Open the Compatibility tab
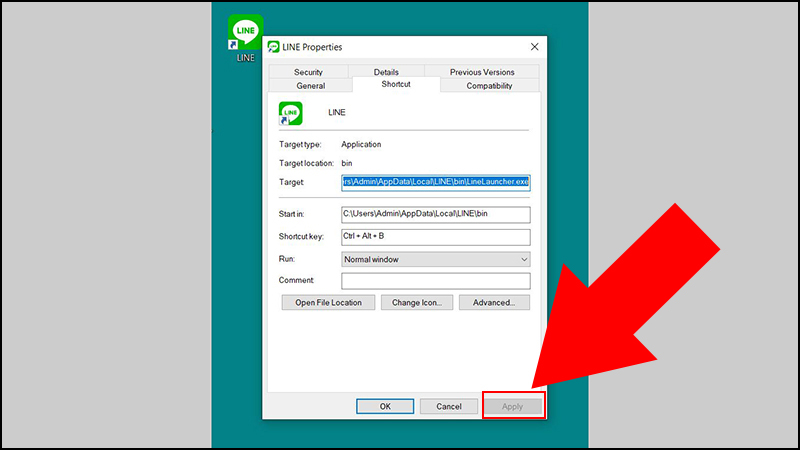800x450 pixels. coord(489,86)
